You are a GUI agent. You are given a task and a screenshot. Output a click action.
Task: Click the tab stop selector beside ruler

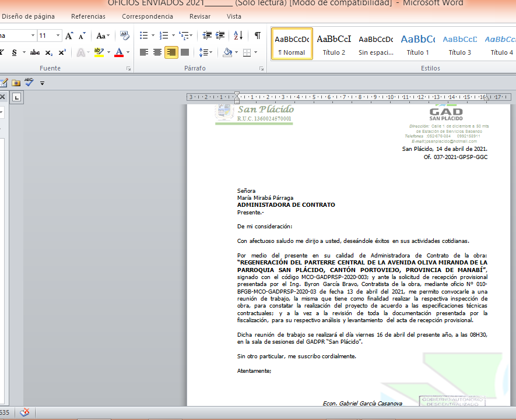coord(17,97)
